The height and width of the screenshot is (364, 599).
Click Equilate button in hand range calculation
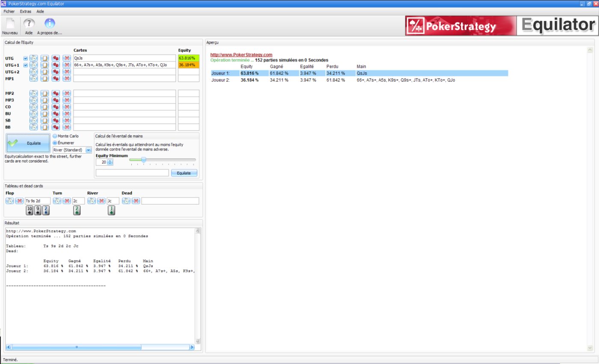coord(184,173)
